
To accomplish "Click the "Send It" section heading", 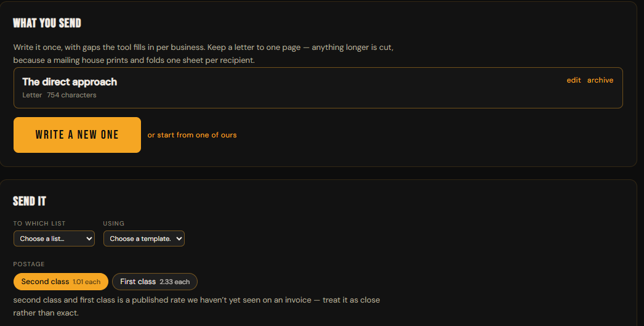I will [30, 201].
